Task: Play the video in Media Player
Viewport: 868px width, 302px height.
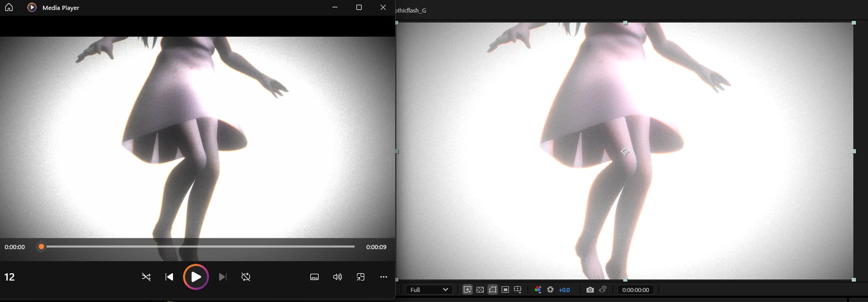Action: point(196,277)
